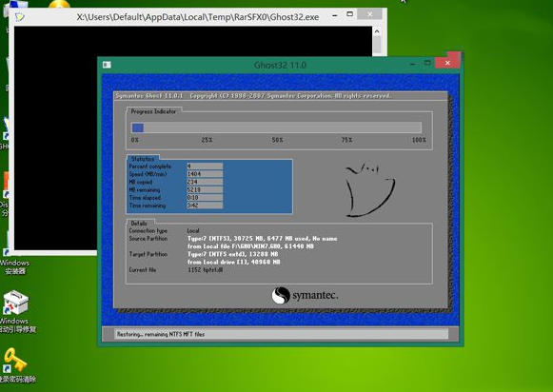Image resolution: width=553 pixels, height=392 pixels.
Task: Click the 50% progress scale label
Action: (278, 140)
